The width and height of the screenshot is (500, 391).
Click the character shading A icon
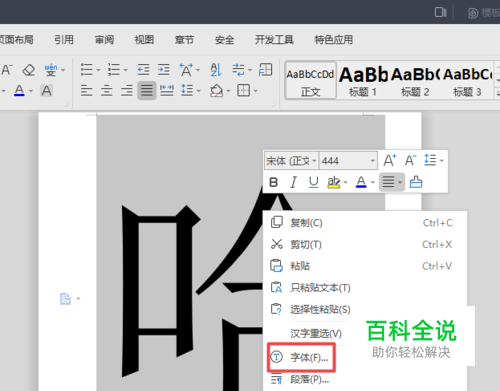tap(46, 91)
